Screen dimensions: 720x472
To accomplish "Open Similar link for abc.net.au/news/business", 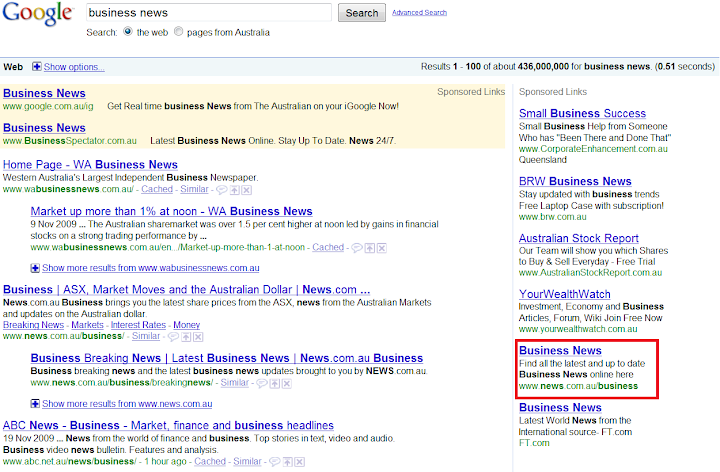I will (247, 461).
